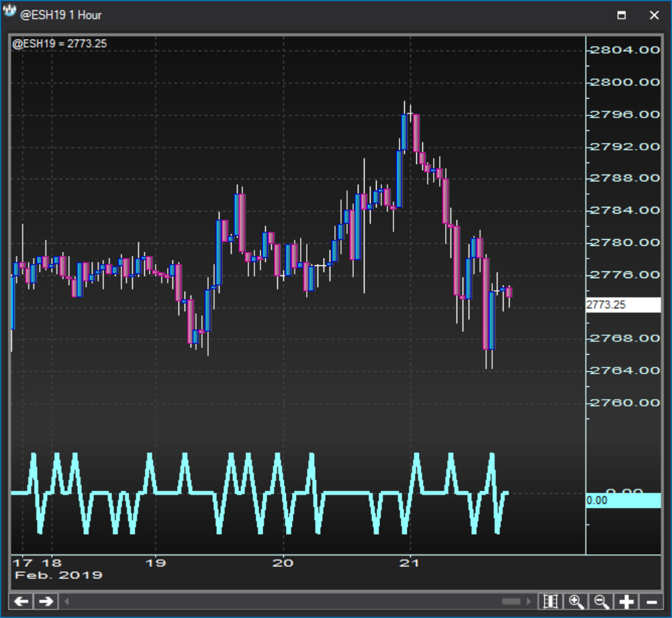This screenshot has width=672, height=618.
Task: Click the highest candle near 2796
Action: [404, 132]
